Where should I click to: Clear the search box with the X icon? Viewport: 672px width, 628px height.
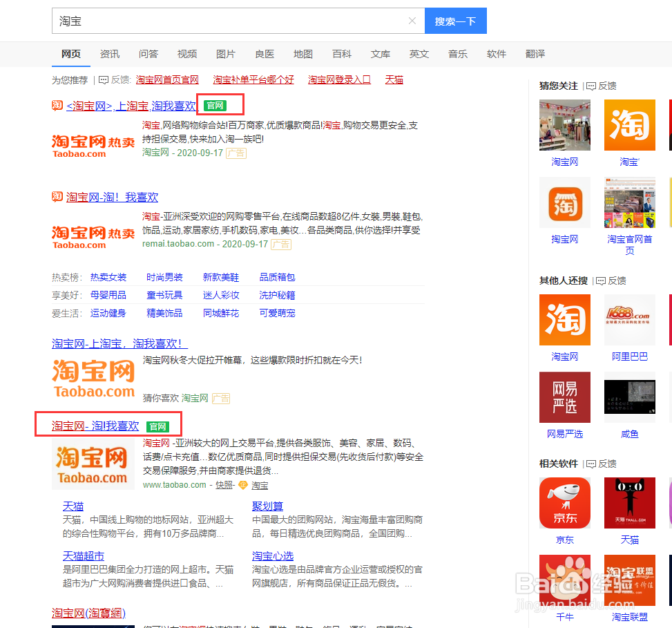click(x=412, y=21)
